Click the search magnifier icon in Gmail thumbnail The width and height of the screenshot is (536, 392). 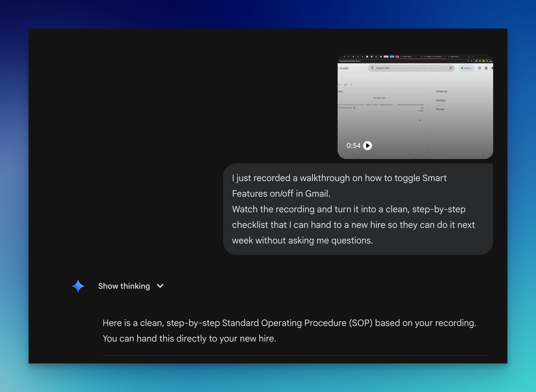point(372,68)
